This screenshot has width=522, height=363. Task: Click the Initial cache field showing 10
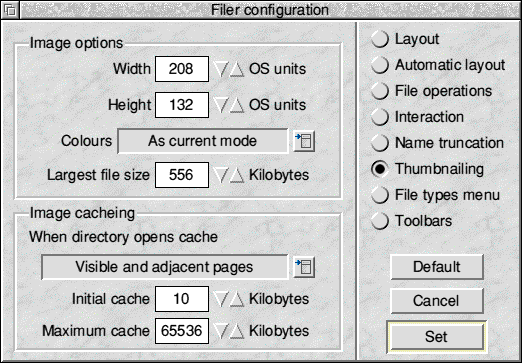coord(182,299)
